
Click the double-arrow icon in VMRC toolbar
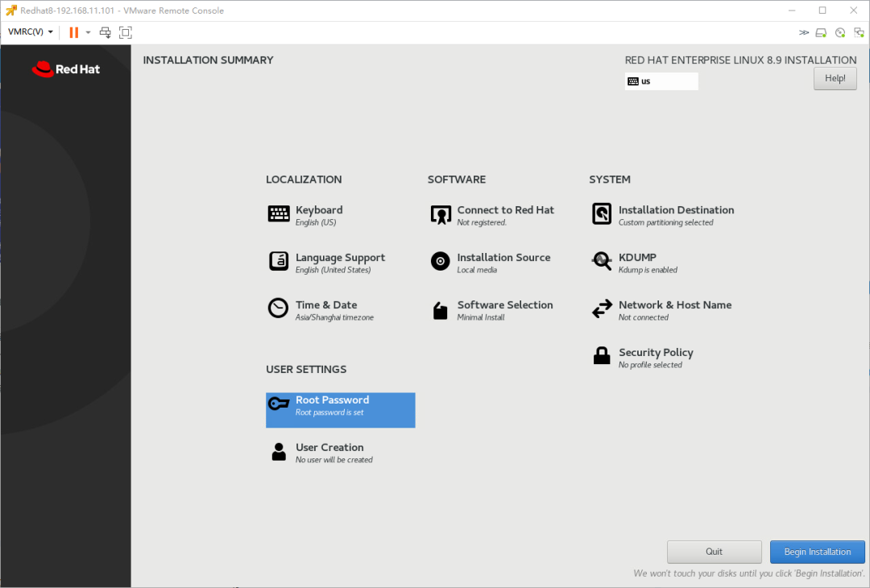click(803, 32)
